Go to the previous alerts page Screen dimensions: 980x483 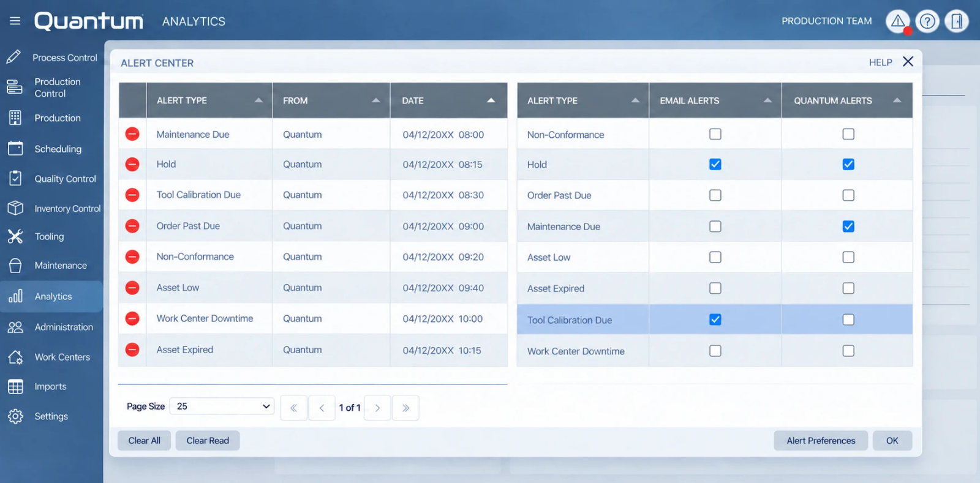[x=322, y=408]
